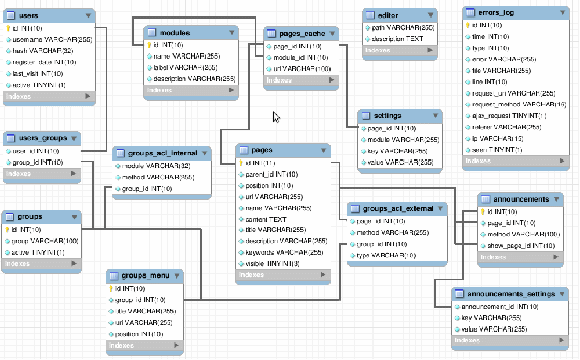
Task: Click the announcements table icon
Action: pos(485,199)
